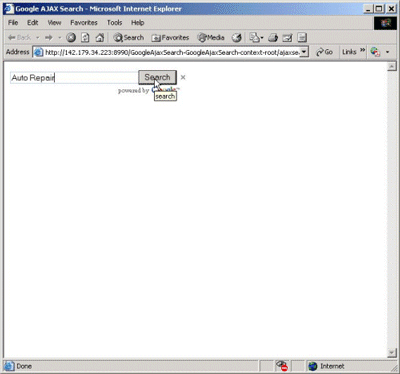
Task: Click the Forward arrow toolbar icon
Action: [x=49, y=38]
